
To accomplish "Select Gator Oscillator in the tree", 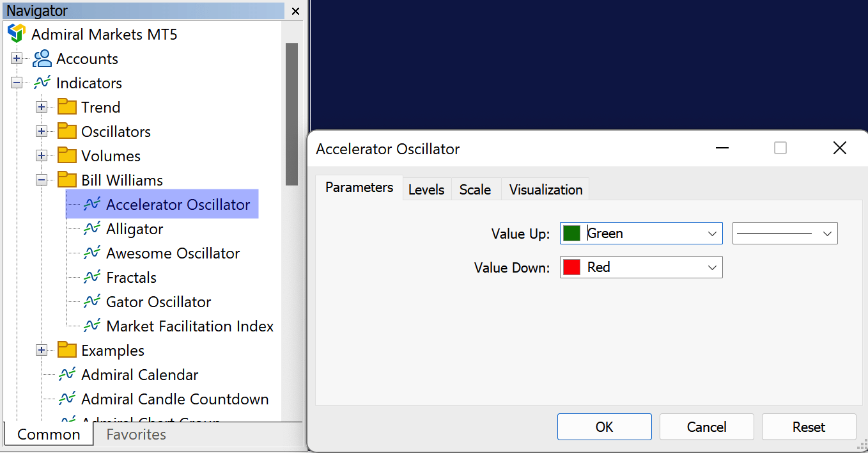I will [x=159, y=302].
